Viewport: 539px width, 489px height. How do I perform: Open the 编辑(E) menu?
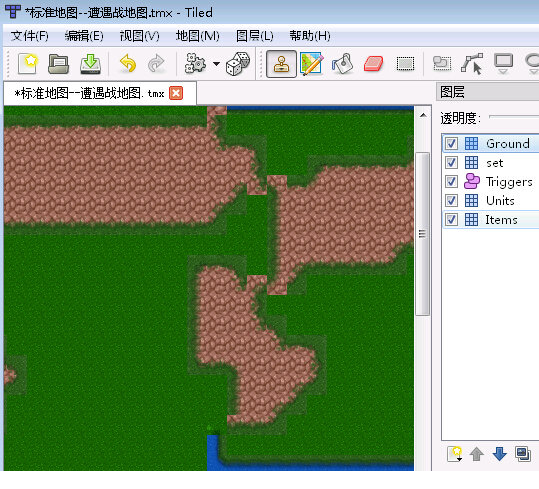84,36
